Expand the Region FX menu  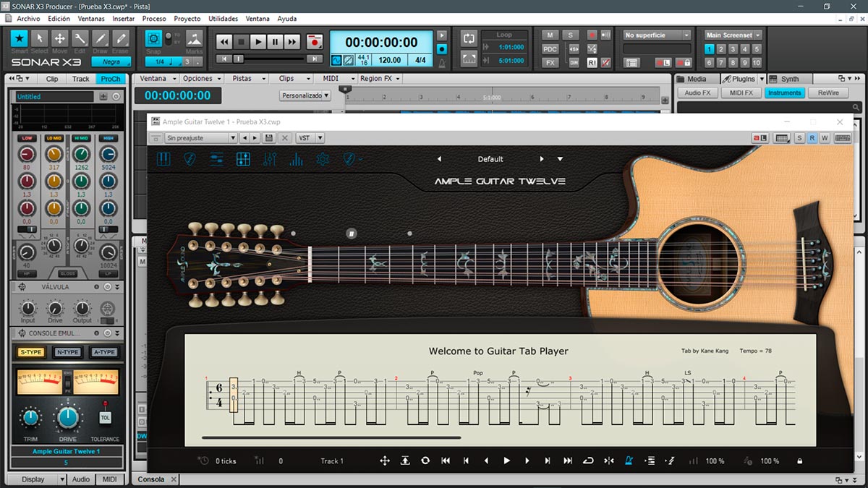click(380, 78)
